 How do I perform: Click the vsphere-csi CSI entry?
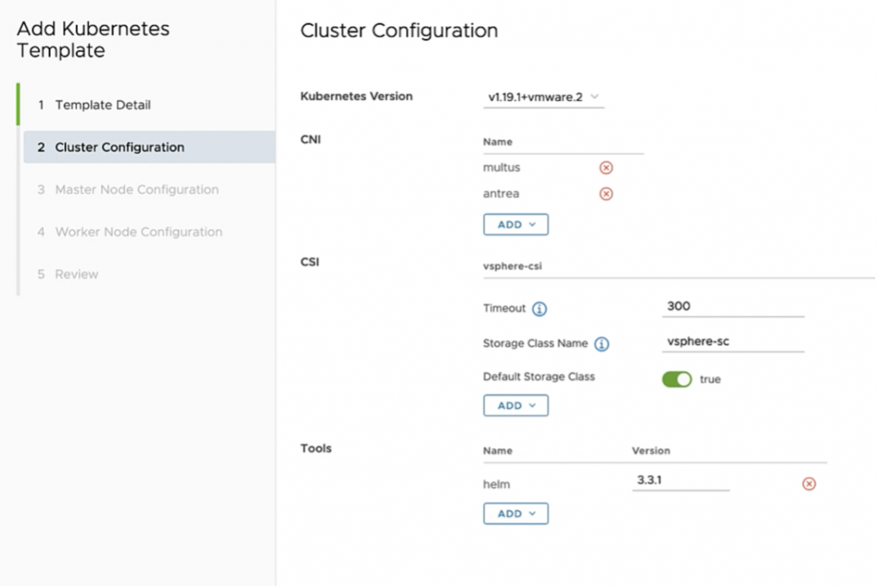512,266
